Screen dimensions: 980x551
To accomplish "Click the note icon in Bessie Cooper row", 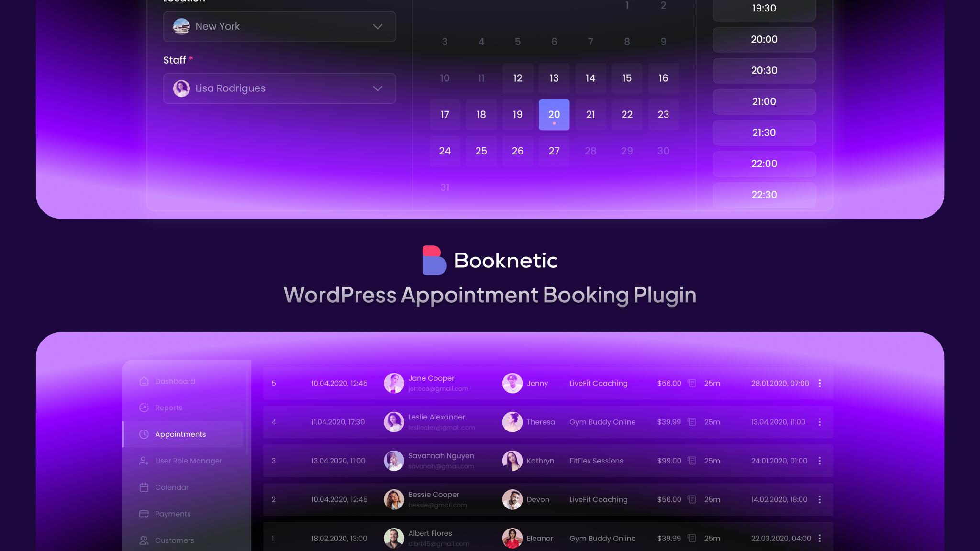I will (691, 499).
